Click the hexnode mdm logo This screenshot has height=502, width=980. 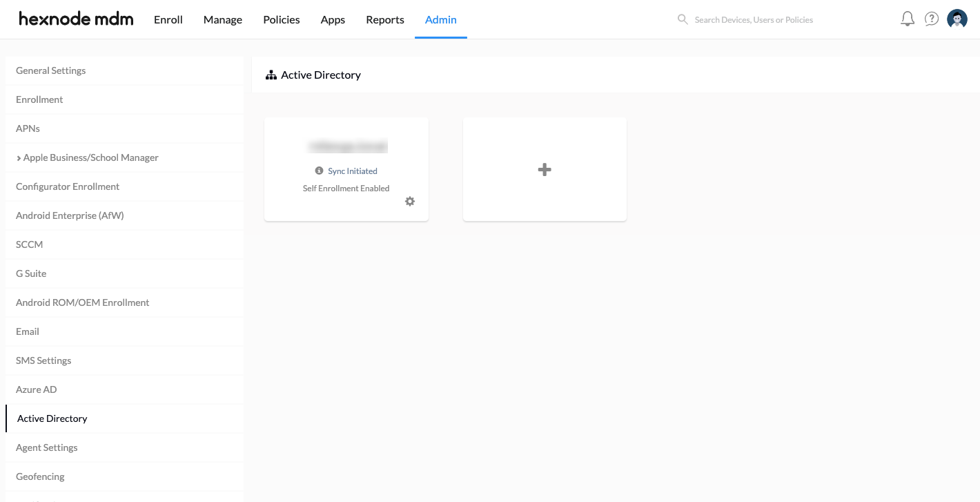[76, 19]
